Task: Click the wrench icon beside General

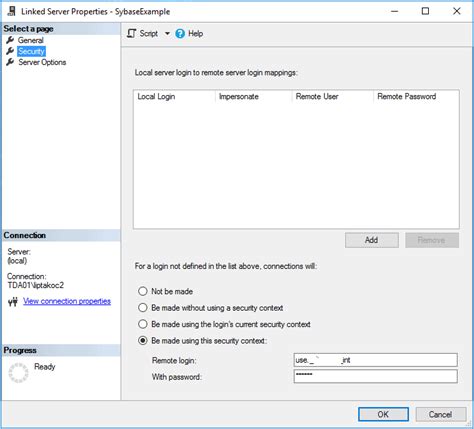Action: (x=10, y=40)
